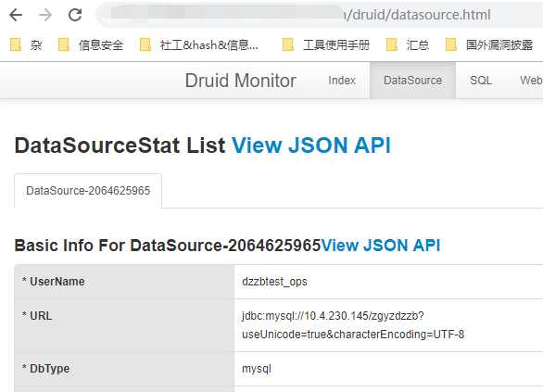This screenshot has width=543, height=392.
Task: Click the UserName value dzzbtest_ops
Action: tap(274, 282)
